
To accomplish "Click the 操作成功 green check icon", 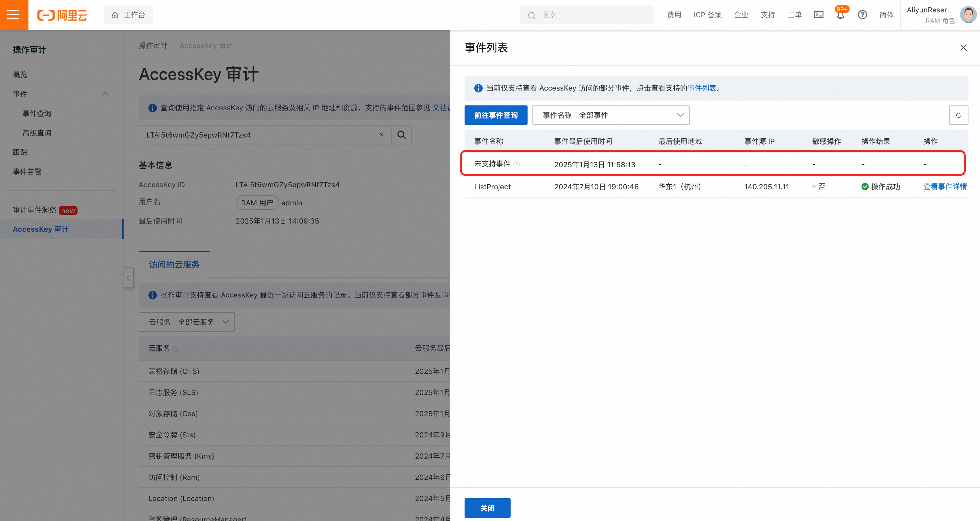I will (x=865, y=187).
